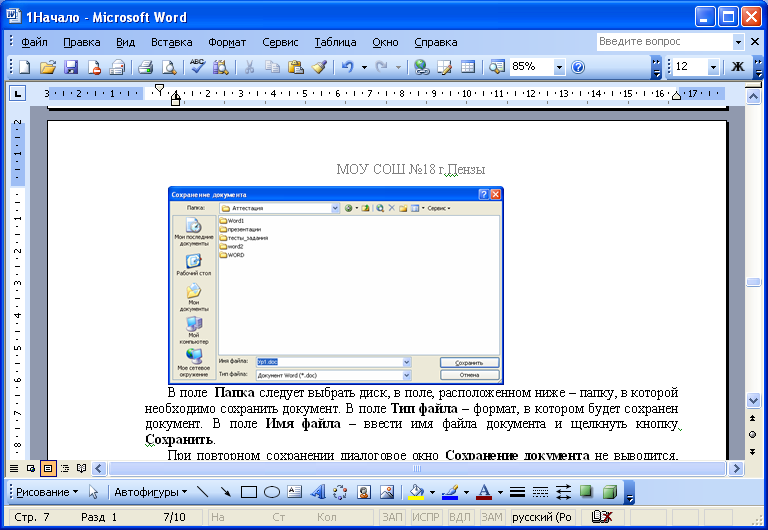Switch to Web Layout view
Image resolution: width=768 pixels, height=530 pixels.
(x=31, y=468)
